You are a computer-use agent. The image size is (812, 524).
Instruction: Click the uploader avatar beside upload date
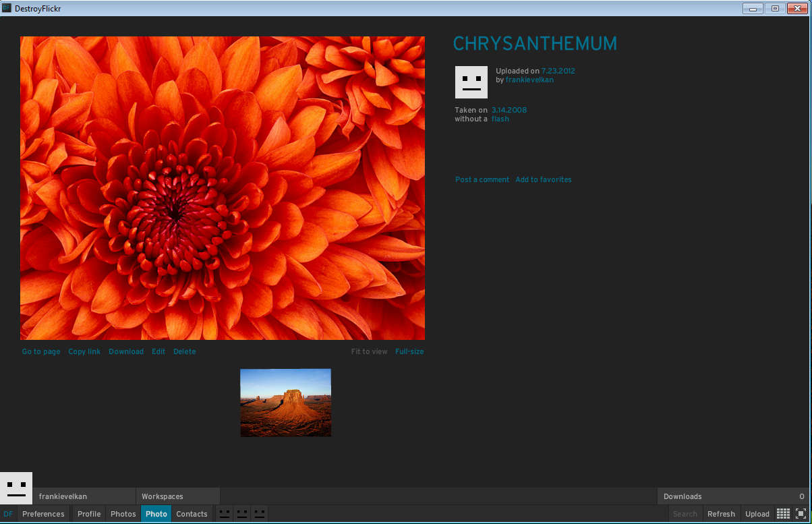pyautogui.click(x=471, y=82)
